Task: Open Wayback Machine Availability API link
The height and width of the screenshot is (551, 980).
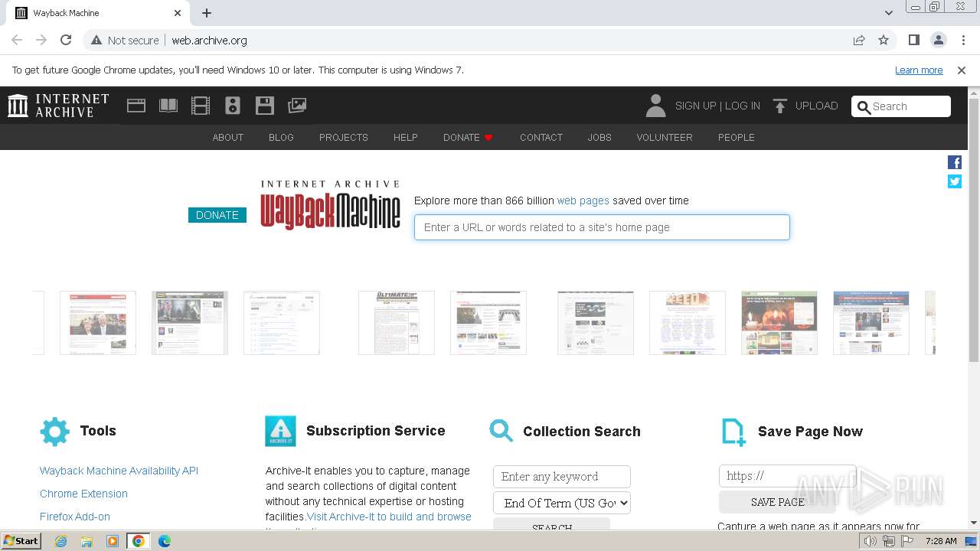Action: [119, 471]
